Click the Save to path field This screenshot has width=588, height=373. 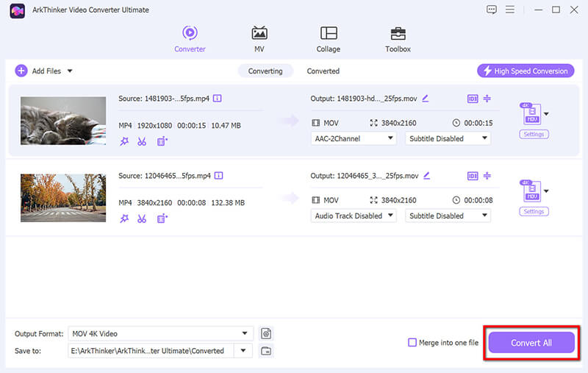[x=151, y=350]
